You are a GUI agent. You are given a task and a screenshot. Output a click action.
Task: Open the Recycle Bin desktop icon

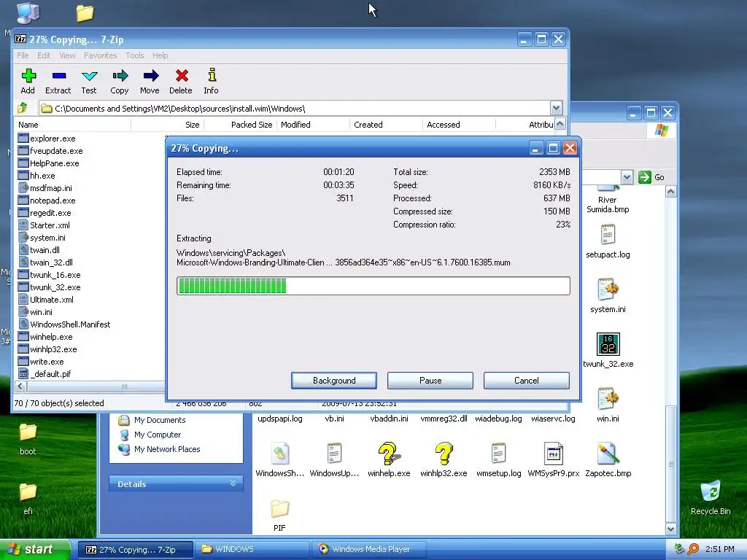tap(711, 497)
